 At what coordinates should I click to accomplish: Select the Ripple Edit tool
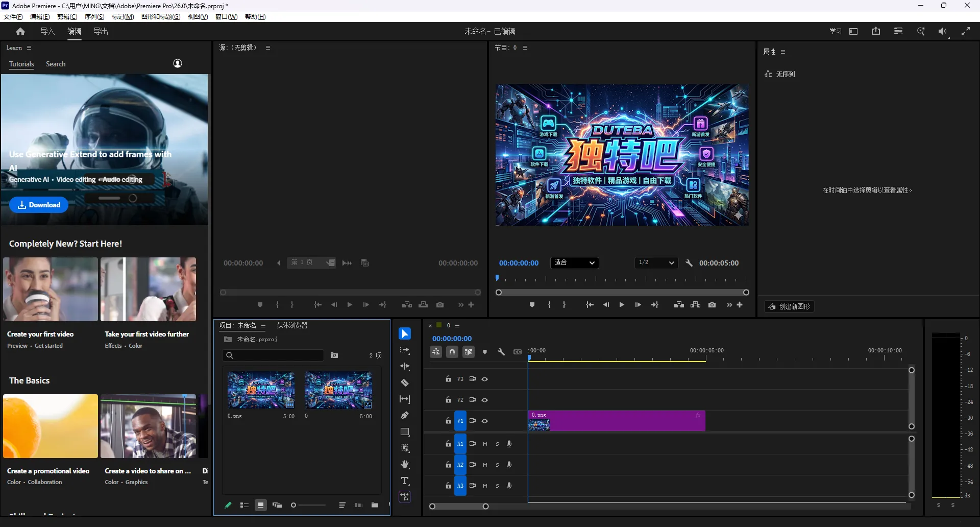(405, 367)
